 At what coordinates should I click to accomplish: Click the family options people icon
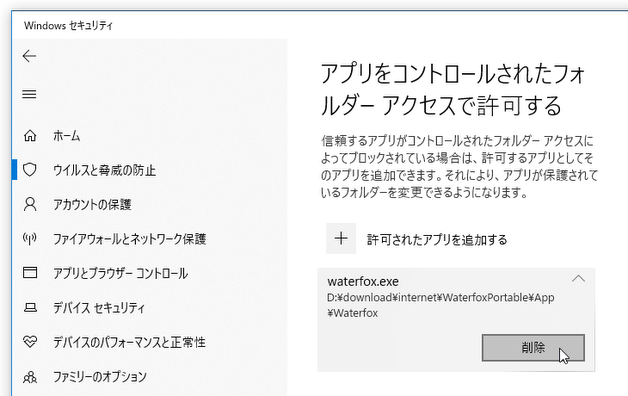click(x=30, y=376)
